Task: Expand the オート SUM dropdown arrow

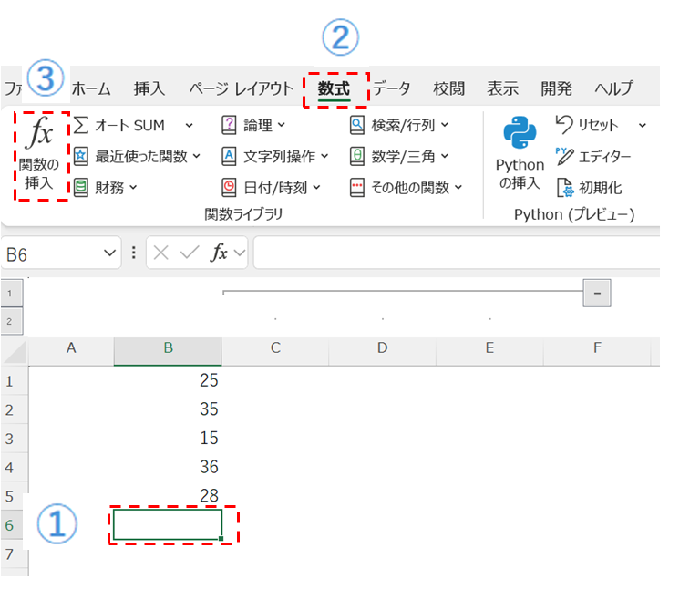Action: 189,125
